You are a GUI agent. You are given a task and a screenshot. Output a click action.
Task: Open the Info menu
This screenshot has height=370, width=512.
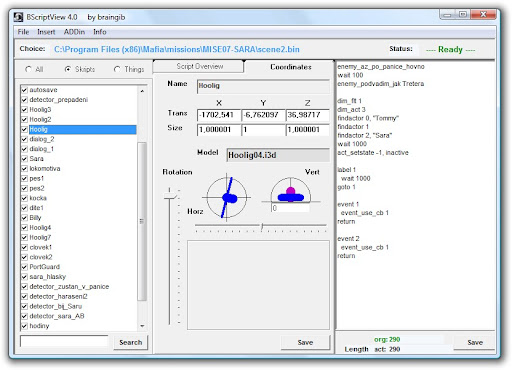click(x=100, y=32)
